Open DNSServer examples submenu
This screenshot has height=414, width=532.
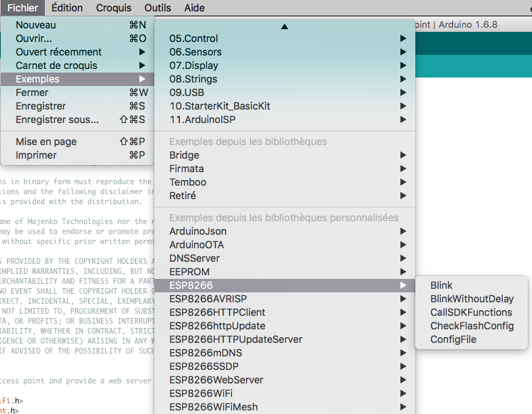[x=284, y=258]
